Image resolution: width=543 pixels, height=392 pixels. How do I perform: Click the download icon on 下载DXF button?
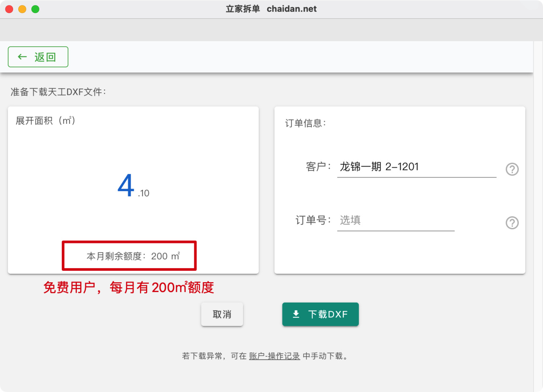click(x=296, y=314)
